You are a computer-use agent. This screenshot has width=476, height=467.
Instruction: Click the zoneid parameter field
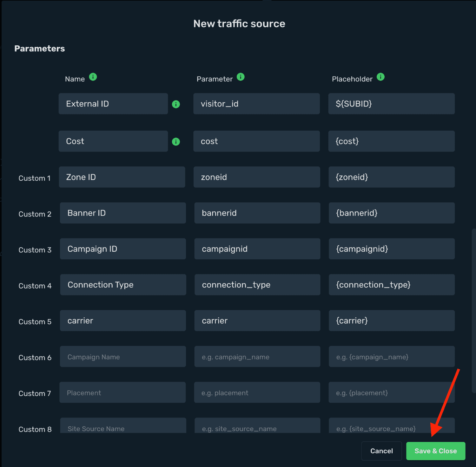pyautogui.click(x=257, y=177)
